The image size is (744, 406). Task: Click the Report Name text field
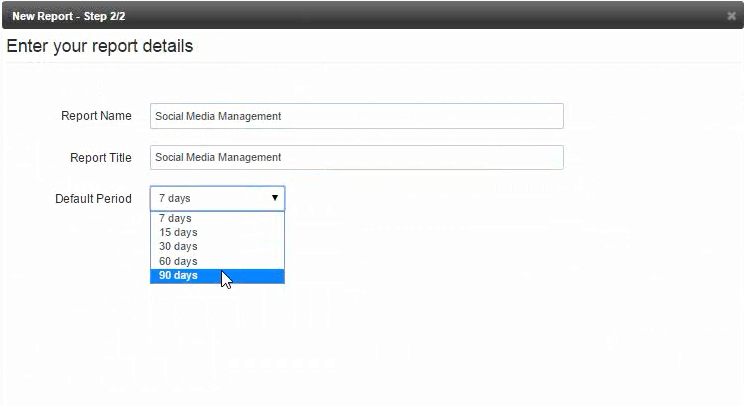357,116
